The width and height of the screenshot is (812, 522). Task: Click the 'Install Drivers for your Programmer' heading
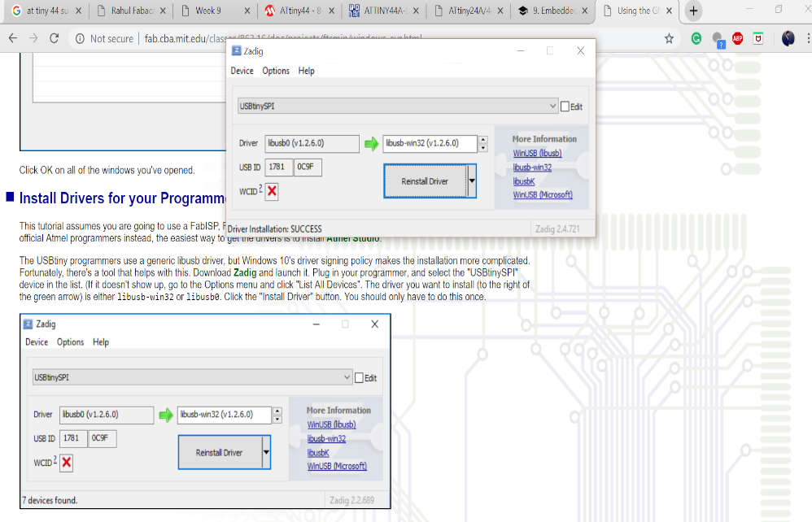click(122, 198)
